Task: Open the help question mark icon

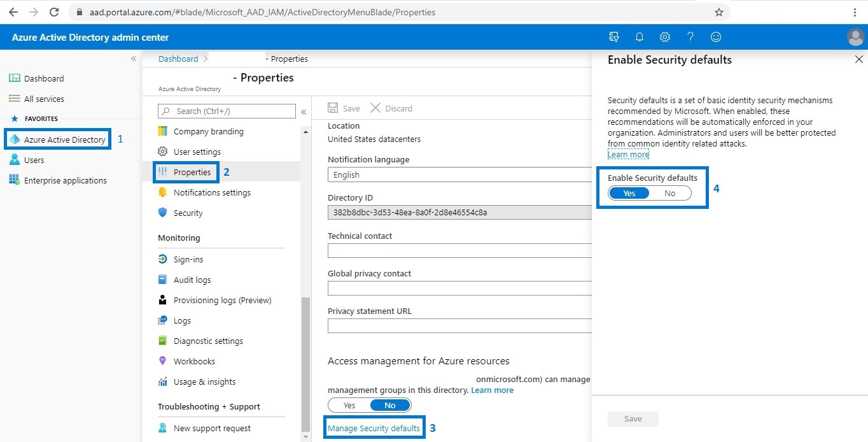Action: 690,37
